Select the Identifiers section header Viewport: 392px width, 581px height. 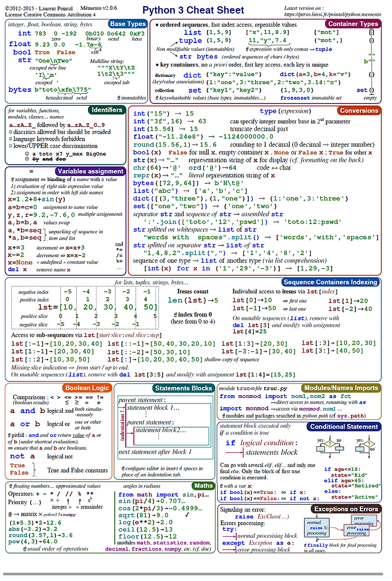pos(107,110)
